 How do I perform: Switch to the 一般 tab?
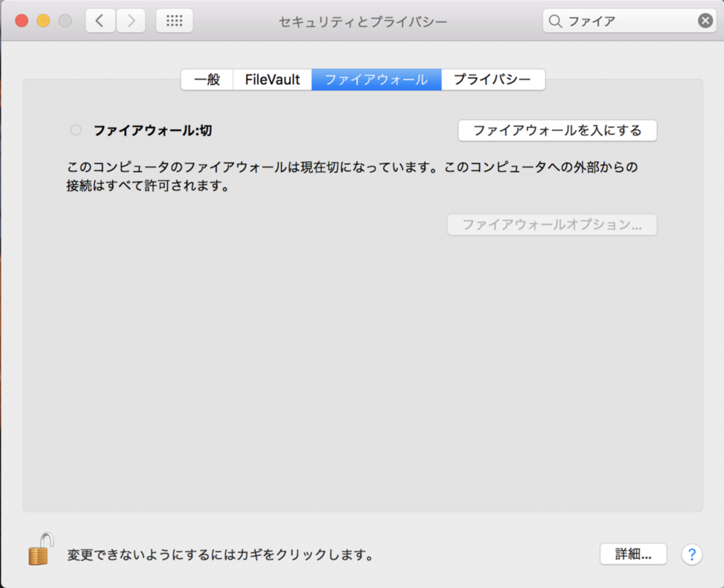207,80
